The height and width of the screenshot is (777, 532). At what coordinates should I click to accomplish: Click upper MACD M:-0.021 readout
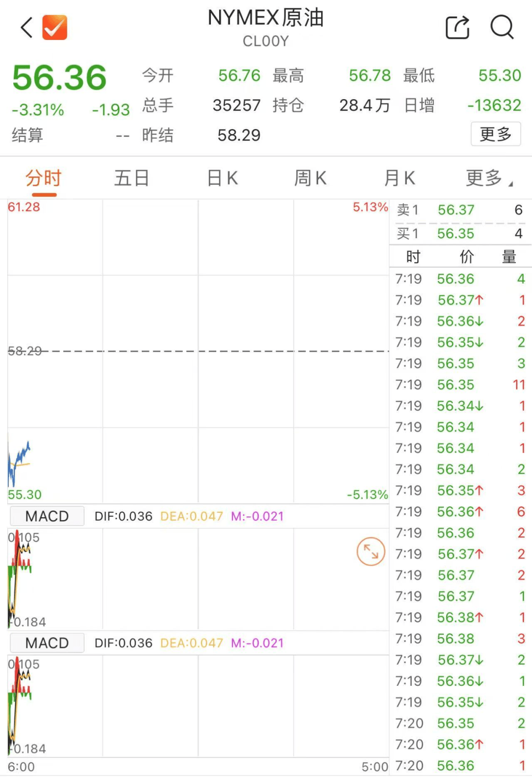(258, 516)
